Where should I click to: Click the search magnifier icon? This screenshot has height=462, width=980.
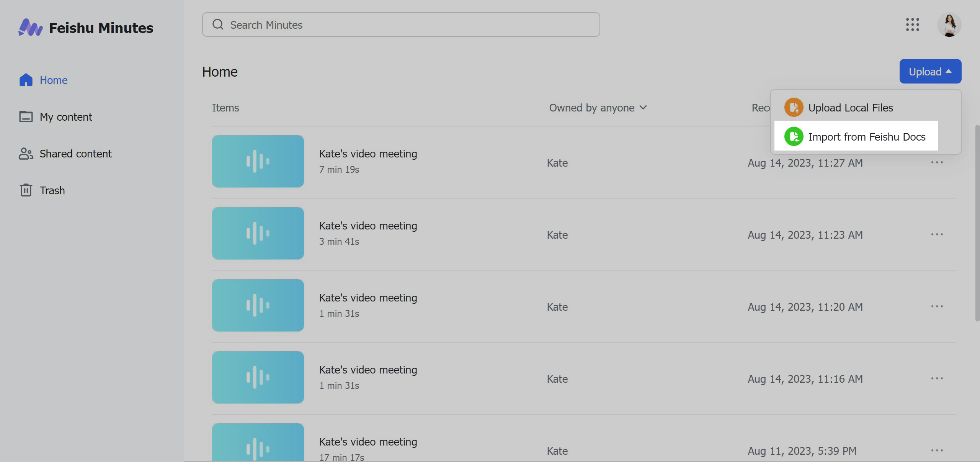click(218, 24)
